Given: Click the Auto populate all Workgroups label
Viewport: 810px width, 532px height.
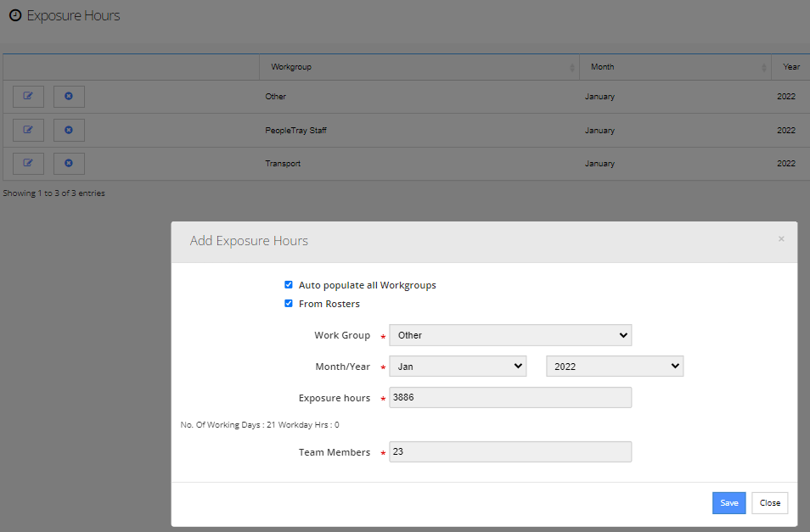Looking at the screenshot, I should (368, 285).
